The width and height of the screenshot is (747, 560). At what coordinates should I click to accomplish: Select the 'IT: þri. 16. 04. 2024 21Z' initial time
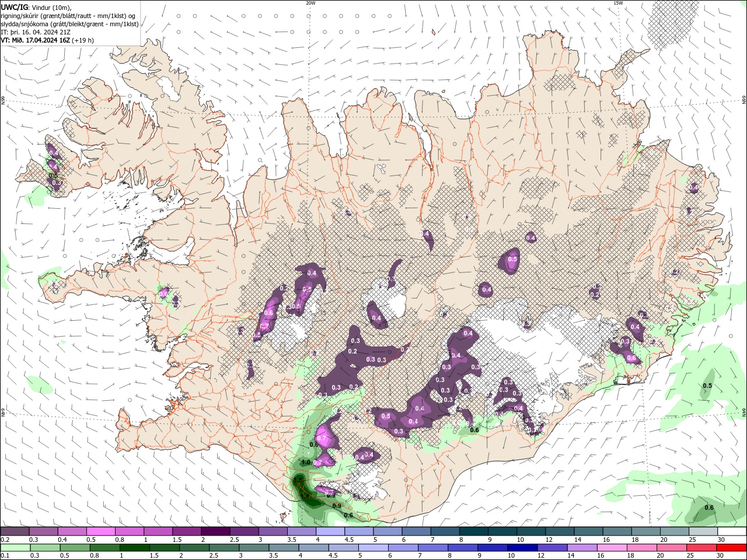[36, 32]
